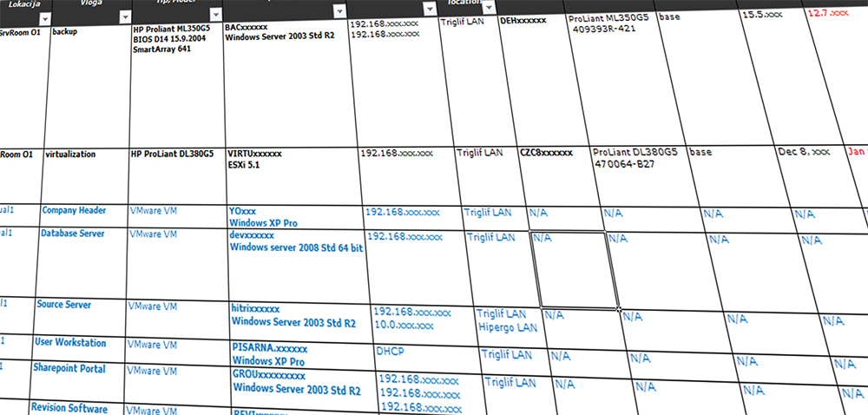Click the 'User Workstation' cell
The height and width of the screenshot is (415, 868).
tap(75, 349)
